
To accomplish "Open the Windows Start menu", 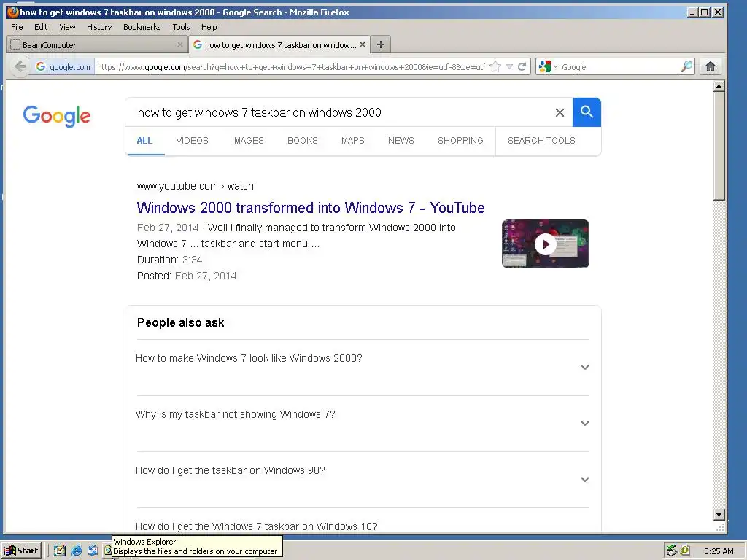I will tap(22, 551).
